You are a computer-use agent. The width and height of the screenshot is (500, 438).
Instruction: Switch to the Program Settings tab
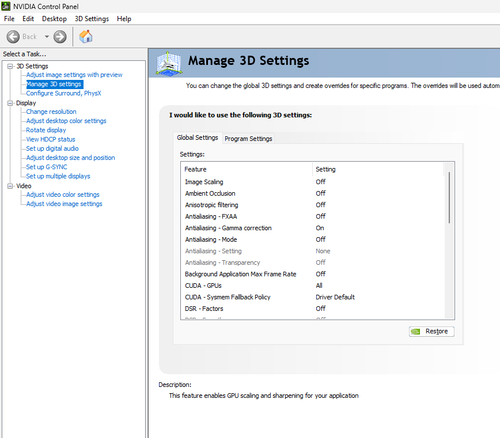(x=248, y=139)
